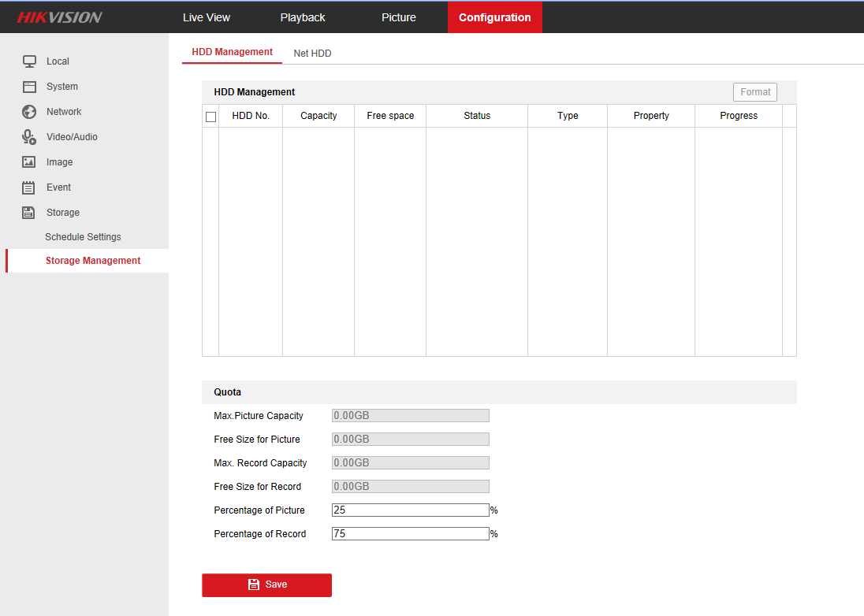Toggle the select-all HDD checkbox
Image resolution: width=864 pixels, height=616 pixels.
tap(210, 117)
